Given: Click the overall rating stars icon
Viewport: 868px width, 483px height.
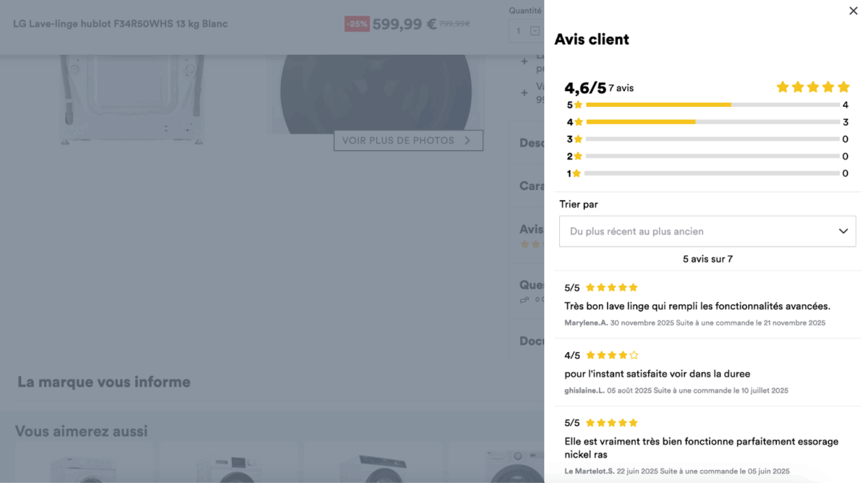Looking at the screenshot, I should click(813, 87).
